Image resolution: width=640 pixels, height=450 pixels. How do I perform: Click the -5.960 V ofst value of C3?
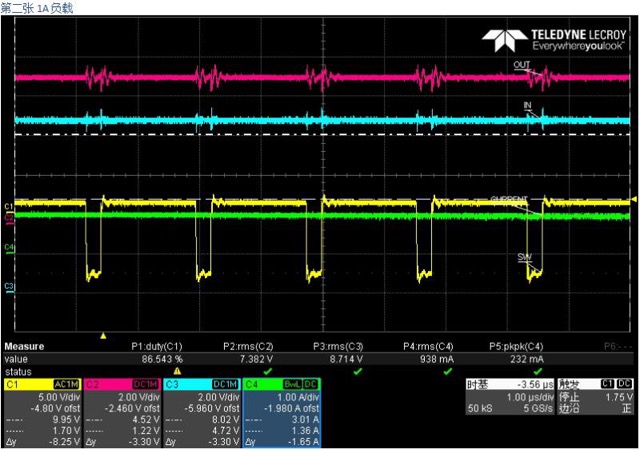pos(212,408)
